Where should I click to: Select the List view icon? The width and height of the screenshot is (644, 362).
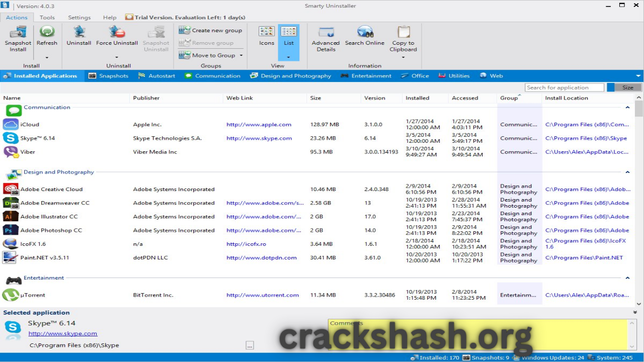point(289,32)
